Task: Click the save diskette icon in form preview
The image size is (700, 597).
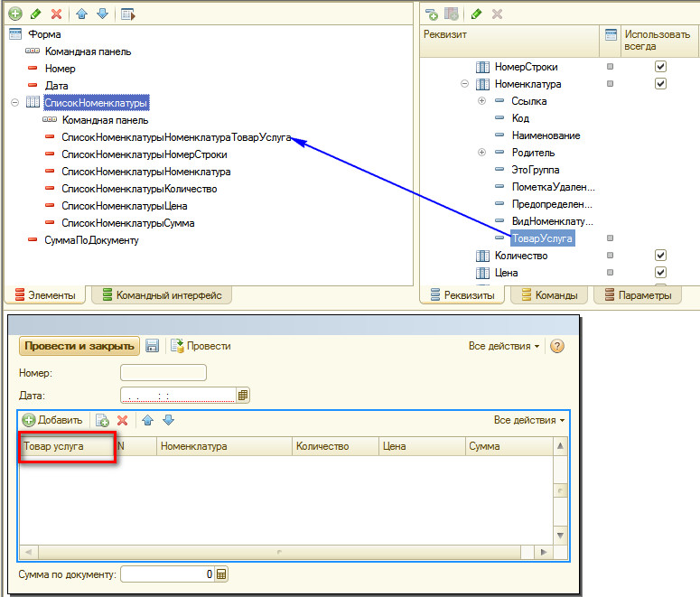Action: (x=153, y=346)
